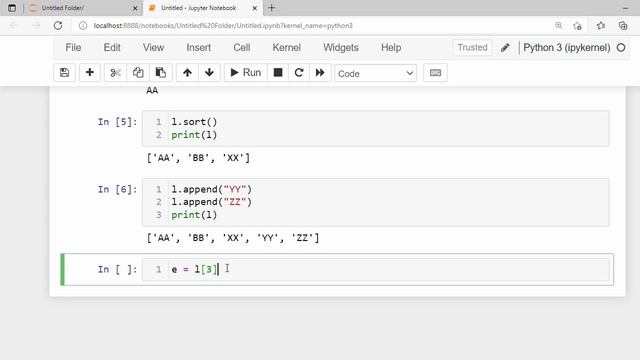Viewport: 640px width, 360px height.
Task: Open the Insert menu
Action: [x=198, y=47]
